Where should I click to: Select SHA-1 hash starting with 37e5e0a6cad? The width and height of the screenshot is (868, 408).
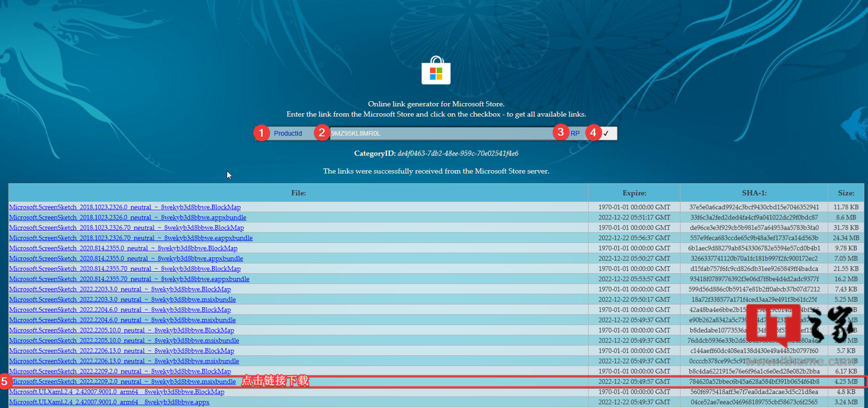[754, 207]
